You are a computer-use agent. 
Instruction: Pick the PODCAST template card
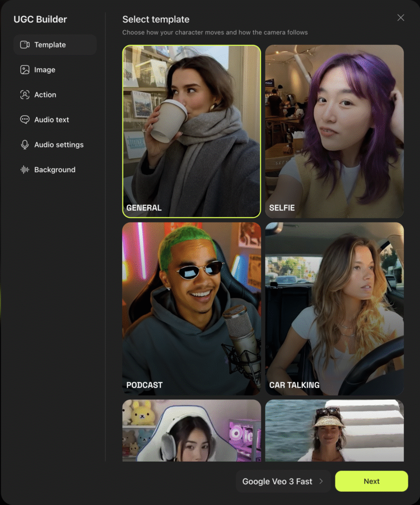click(x=191, y=309)
